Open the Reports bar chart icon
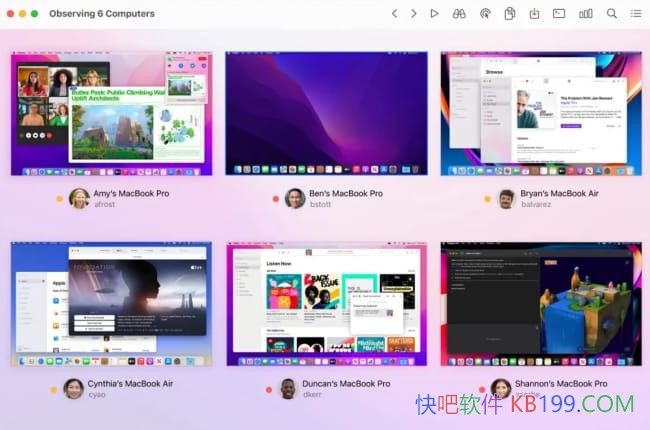Screen dimensions: 650x430 click(x=586, y=14)
